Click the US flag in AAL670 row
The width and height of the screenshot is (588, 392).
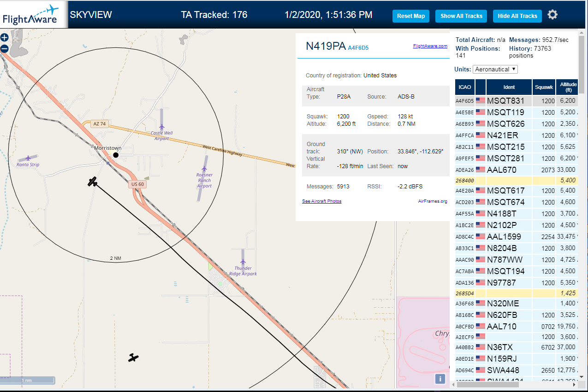pos(481,170)
